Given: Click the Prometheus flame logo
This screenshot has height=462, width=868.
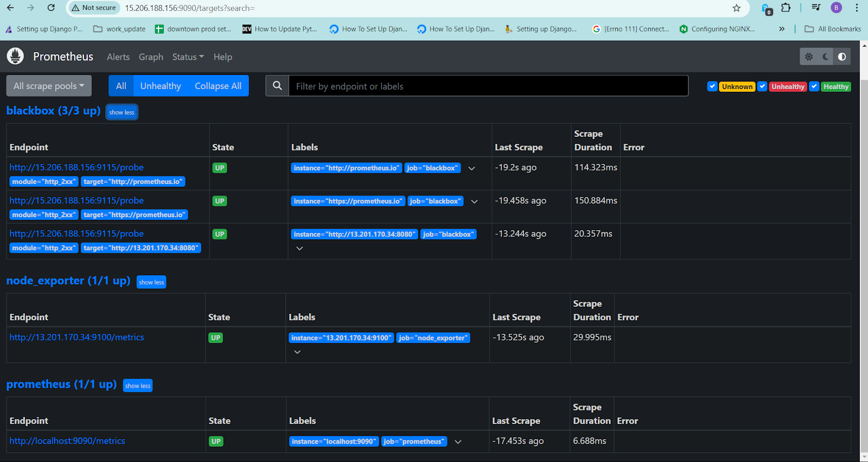Looking at the screenshot, I should [15, 56].
